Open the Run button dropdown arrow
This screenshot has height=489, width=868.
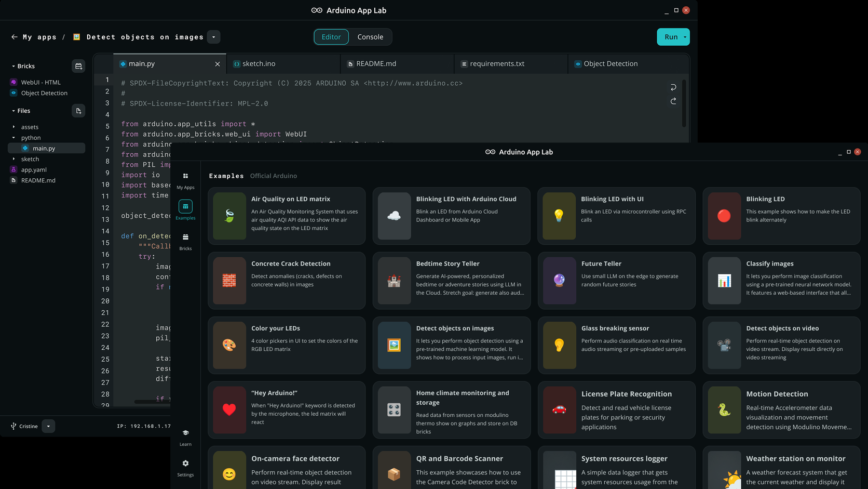point(685,37)
